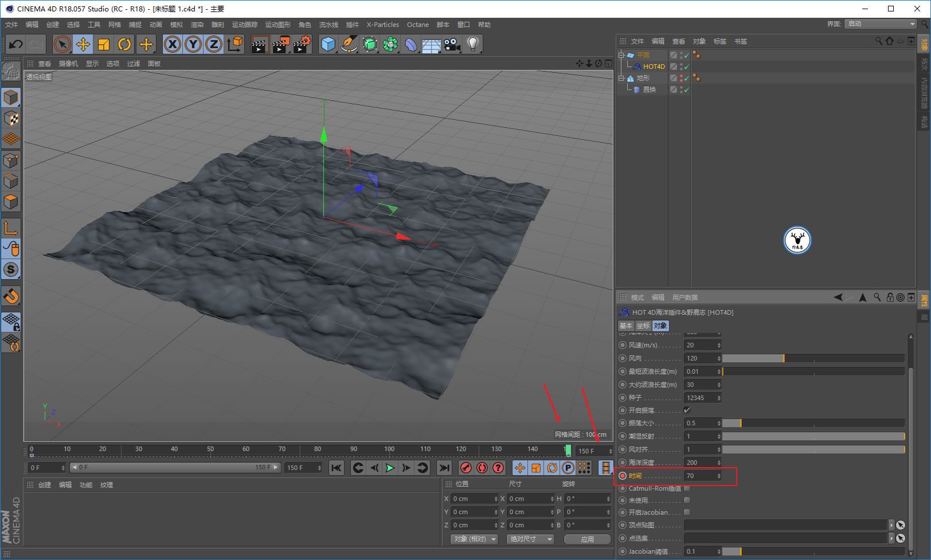Click the coordinate system icon
Image resolution: width=931 pixels, height=560 pixels.
click(x=234, y=44)
